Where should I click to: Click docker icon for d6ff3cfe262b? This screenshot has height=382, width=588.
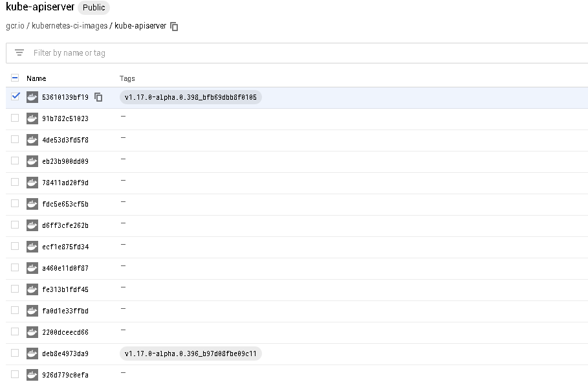pos(32,225)
